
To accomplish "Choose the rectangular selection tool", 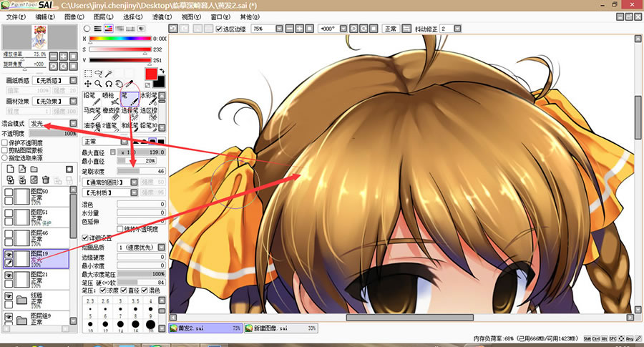I will click(x=88, y=74).
